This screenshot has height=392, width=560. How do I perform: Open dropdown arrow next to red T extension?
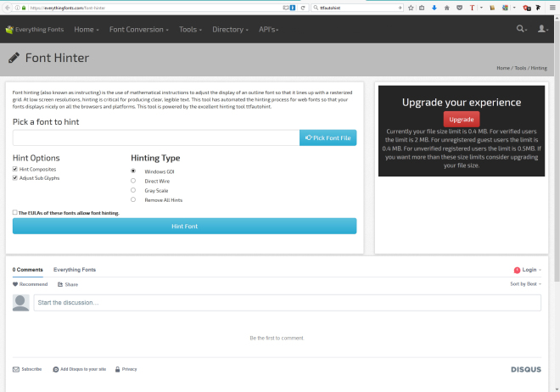[481, 8]
